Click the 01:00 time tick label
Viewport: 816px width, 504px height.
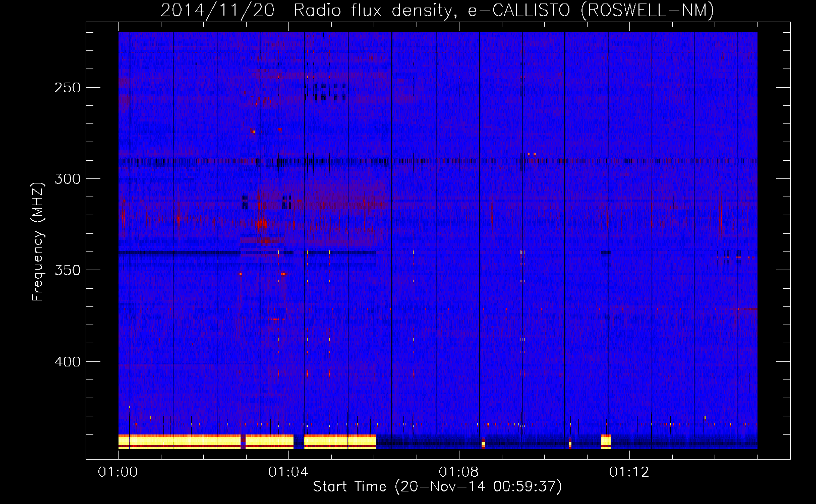point(118,472)
